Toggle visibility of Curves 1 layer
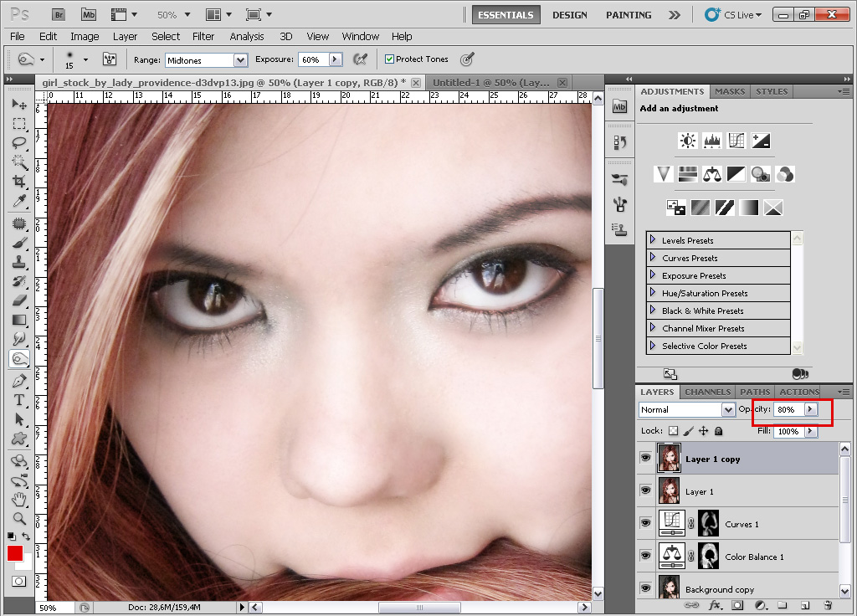The height and width of the screenshot is (616, 857). (x=645, y=524)
